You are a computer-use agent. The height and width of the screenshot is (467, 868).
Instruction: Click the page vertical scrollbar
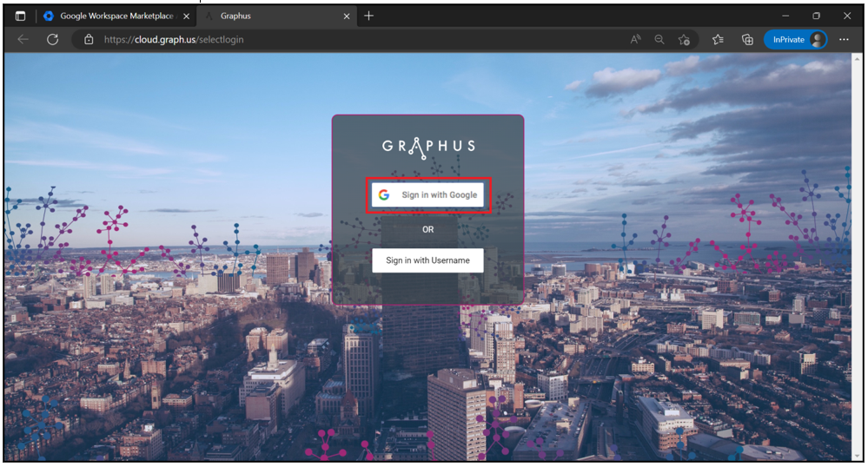click(858, 257)
